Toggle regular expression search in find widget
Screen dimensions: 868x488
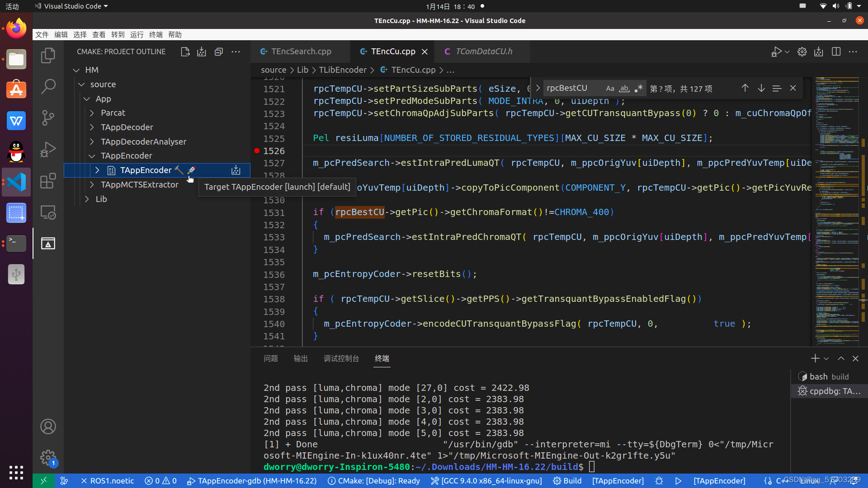click(x=638, y=89)
